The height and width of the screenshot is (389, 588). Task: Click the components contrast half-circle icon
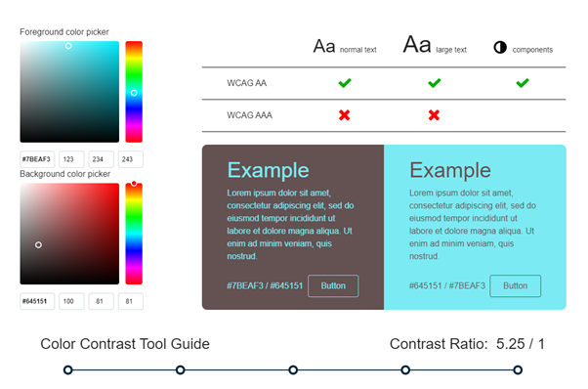click(x=500, y=47)
